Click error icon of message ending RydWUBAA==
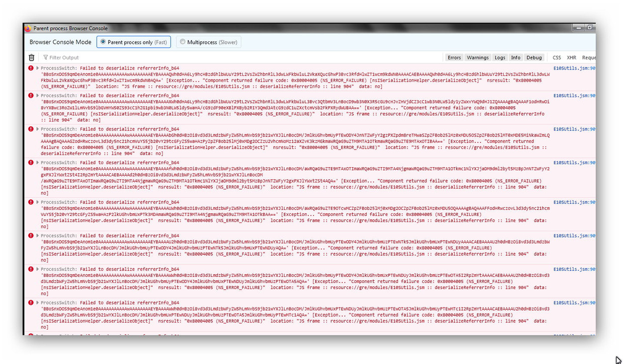This screenshot has width=644, height=364. [x=31, y=96]
